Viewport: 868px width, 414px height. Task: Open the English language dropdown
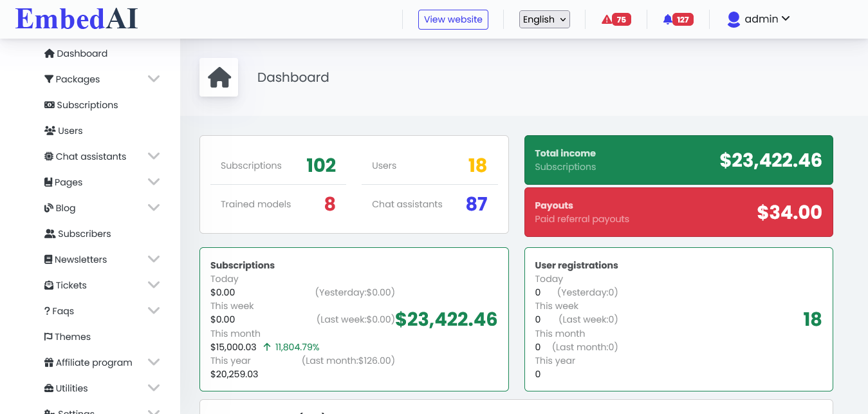[x=544, y=19]
